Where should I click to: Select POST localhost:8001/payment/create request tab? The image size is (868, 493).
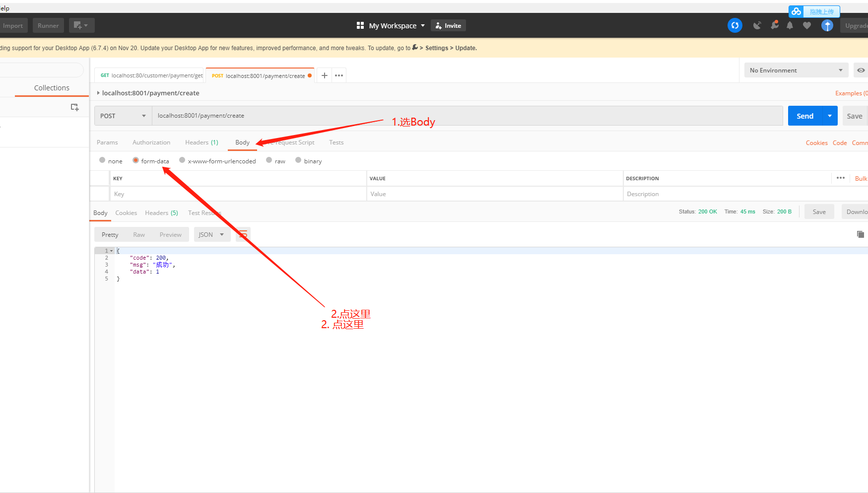tap(260, 75)
